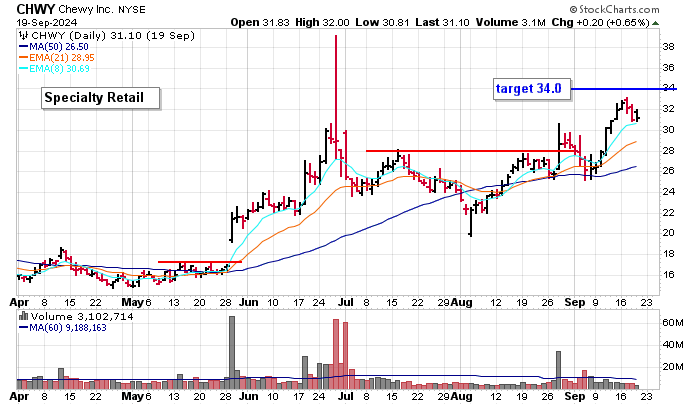This screenshot has height=405, width=700.
Task: Click the blue target line at 34
Action: tap(624, 89)
